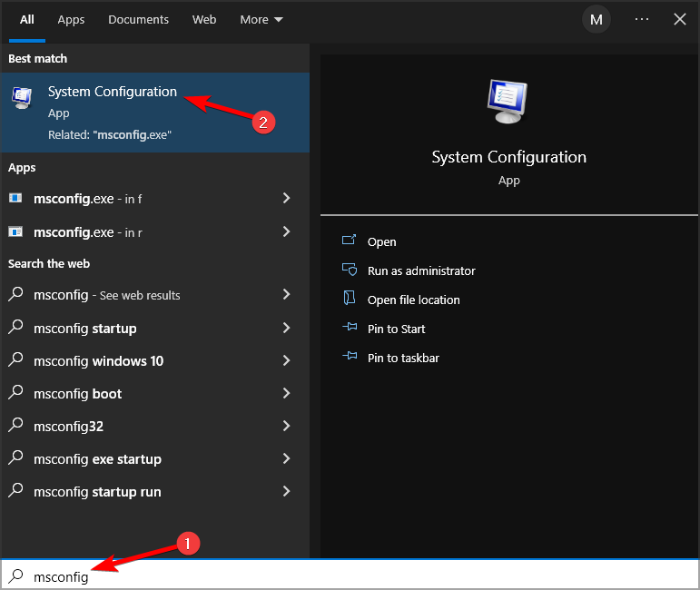Click the Open file location folder icon
Image resolution: width=700 pixels, height=590 pixels.
coord(350,298)
